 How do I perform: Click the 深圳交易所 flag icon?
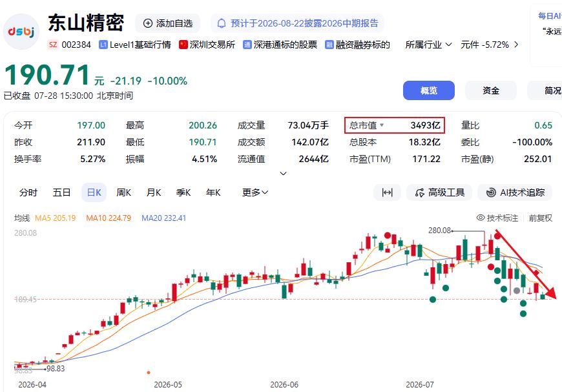click(183, 45)
